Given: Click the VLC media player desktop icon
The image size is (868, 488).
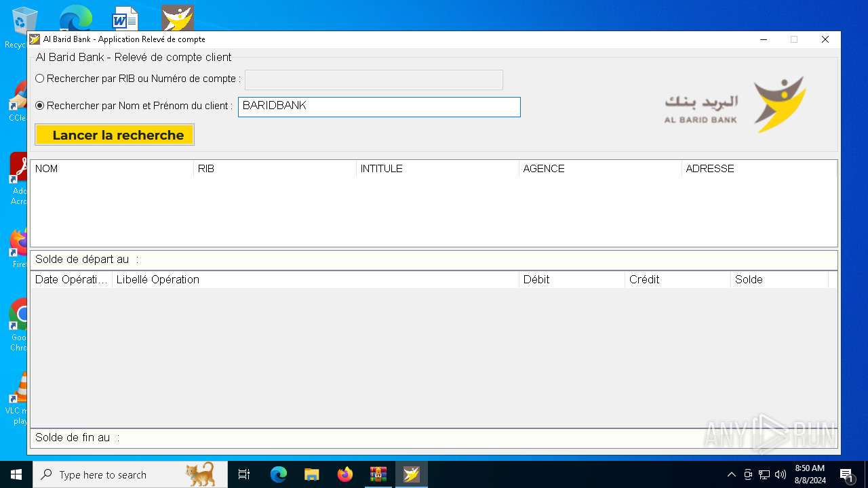Looking at the screenshot, I should (x=18, y=399).
